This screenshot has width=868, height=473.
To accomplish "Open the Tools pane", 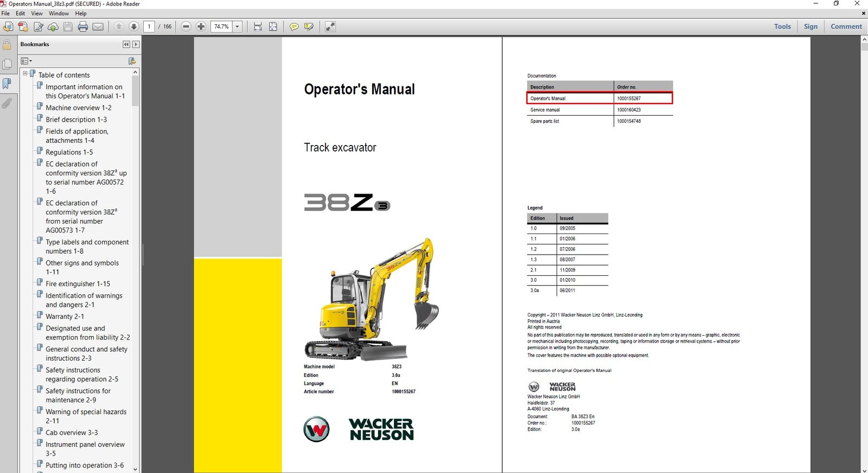I will coord(782,27).
